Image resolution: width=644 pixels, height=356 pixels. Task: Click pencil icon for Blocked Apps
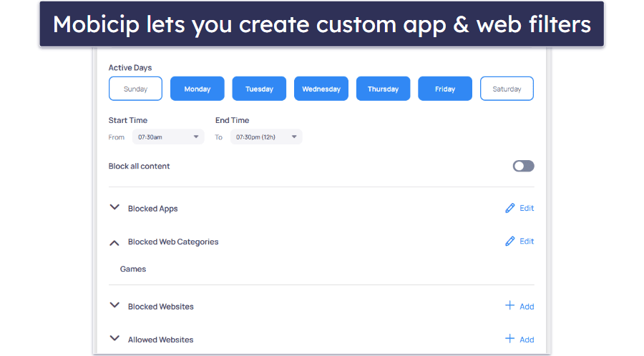click(x=509, y=208)
